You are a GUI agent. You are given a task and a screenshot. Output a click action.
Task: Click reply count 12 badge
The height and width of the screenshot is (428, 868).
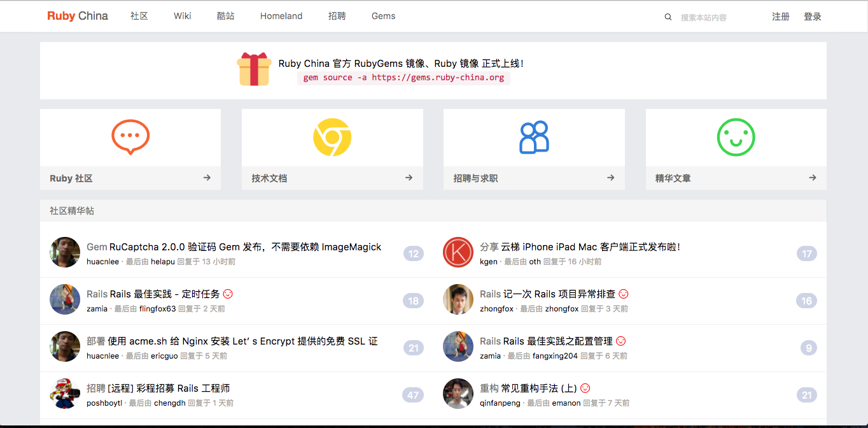[x=414, y=254]
